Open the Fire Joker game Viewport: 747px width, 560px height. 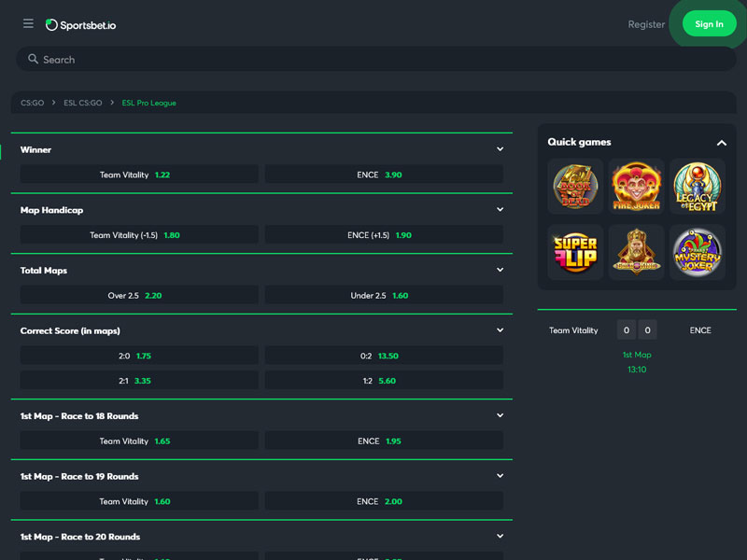pos(636,186)
